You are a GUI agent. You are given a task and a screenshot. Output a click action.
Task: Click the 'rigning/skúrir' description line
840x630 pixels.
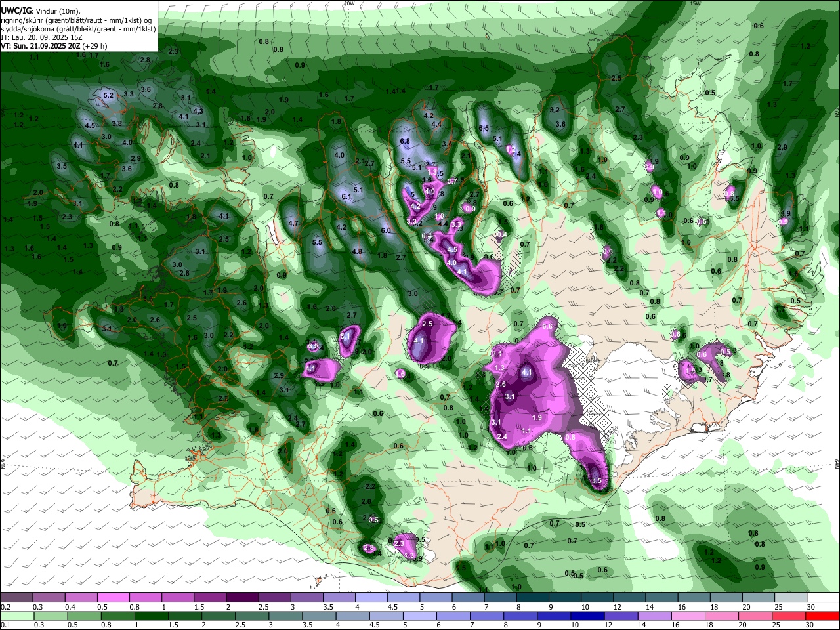pyautogui.click(x=76, y=20)
